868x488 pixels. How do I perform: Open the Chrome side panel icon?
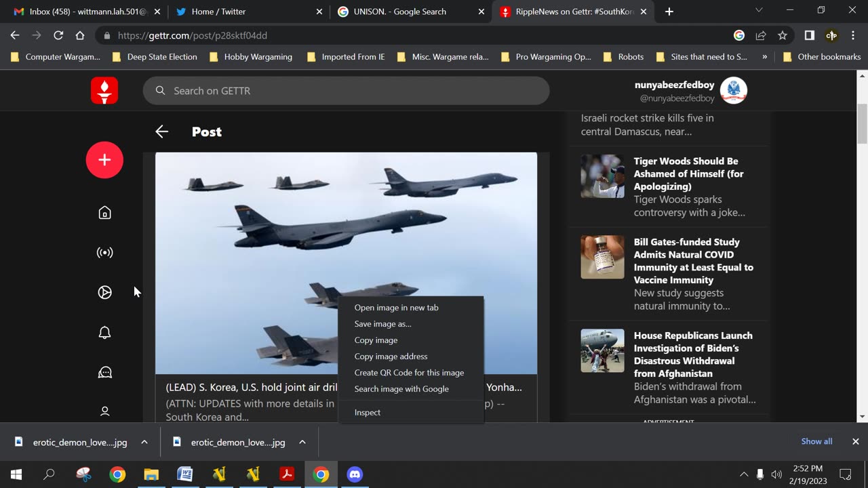point(809,35)
